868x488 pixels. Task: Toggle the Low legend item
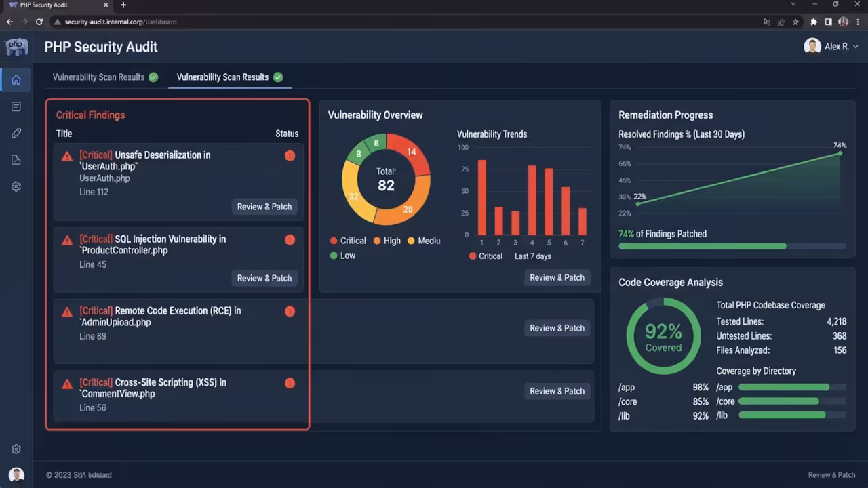(x=342, y=256)
